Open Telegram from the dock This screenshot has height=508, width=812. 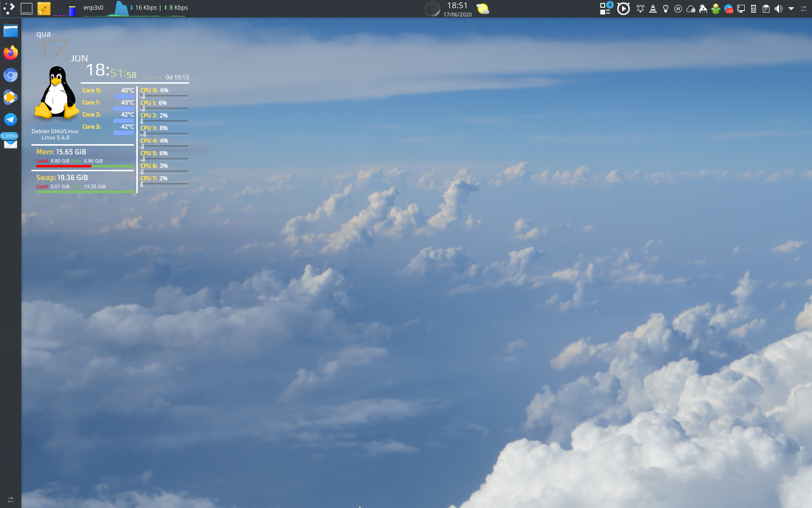pos(11,119)
